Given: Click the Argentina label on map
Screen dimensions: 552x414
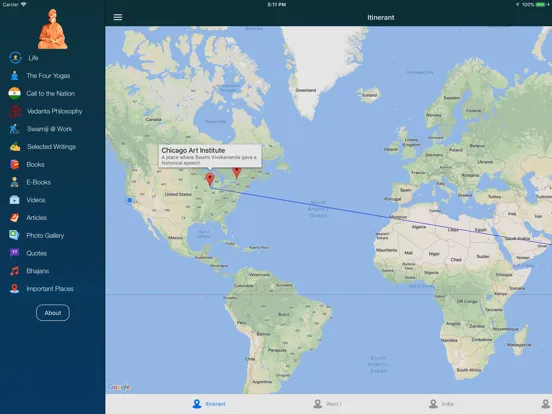Looking at the screenshot, I should tap(262, 382).
